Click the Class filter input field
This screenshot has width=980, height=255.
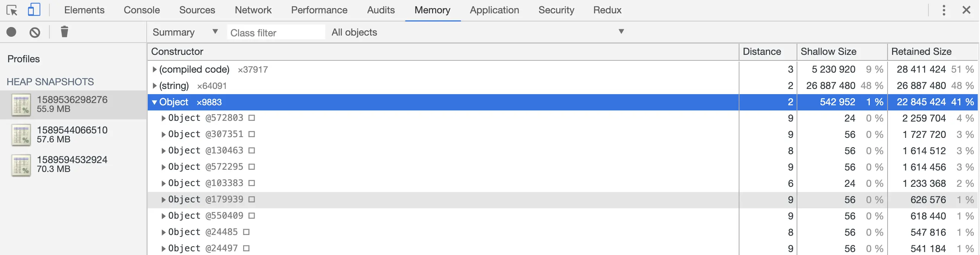[276, 33]
